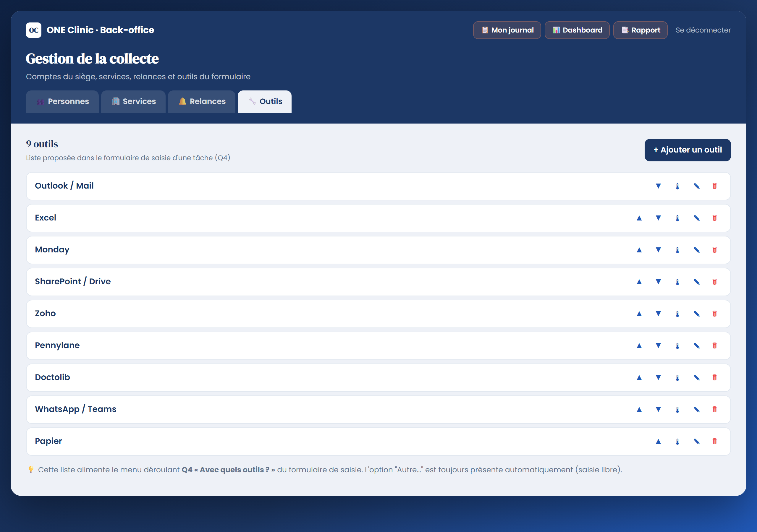Click the '9 outils' heading
The width and height of the screenshot is (757, 532).
(x=42, y=144)
